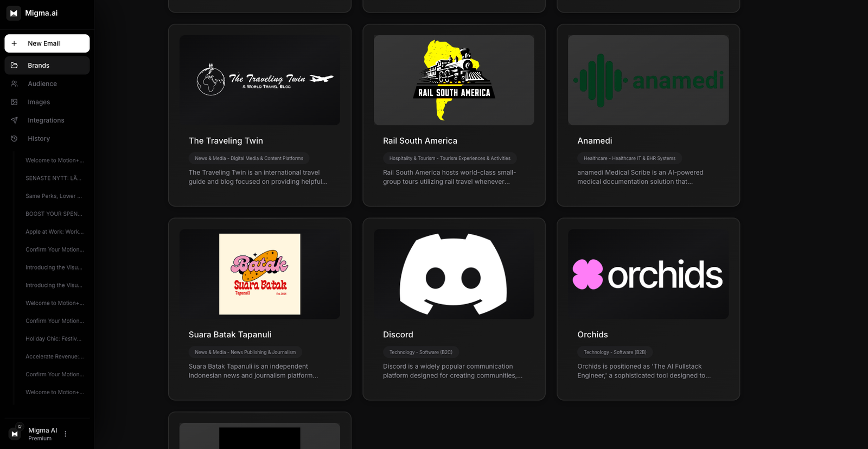Select the Rail South America logo image
Viewport: 868px width, 449px height.
[x=454, y=80]
